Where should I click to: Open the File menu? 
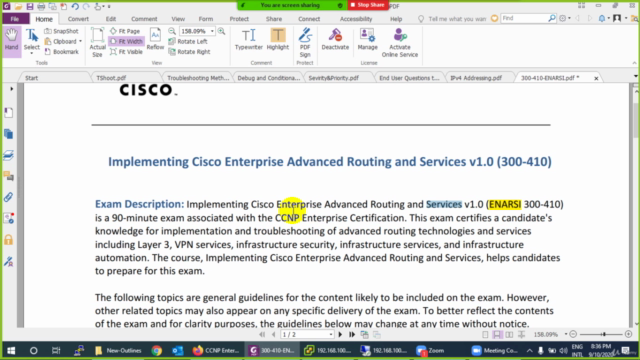pyautogui.click(x=15, y=19)
